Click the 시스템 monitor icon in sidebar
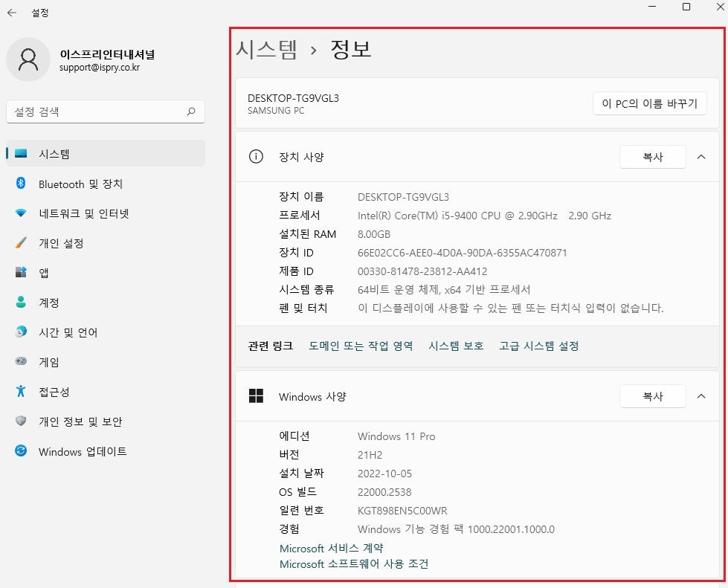Viewport: 728px width, 588px height. pyautogui.click(x=21, y=154)
